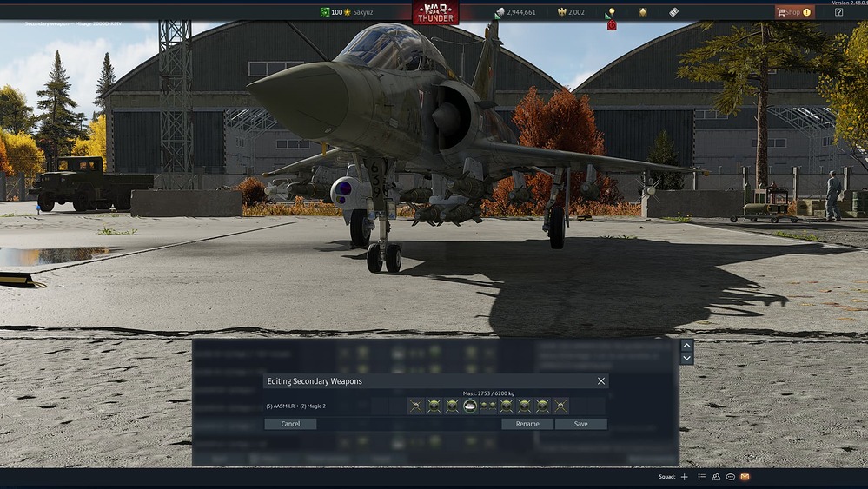Screen dimensions: 868x489
Task: Click the Silver Lions balance 2,944,661
Action: tap(516, 12)
